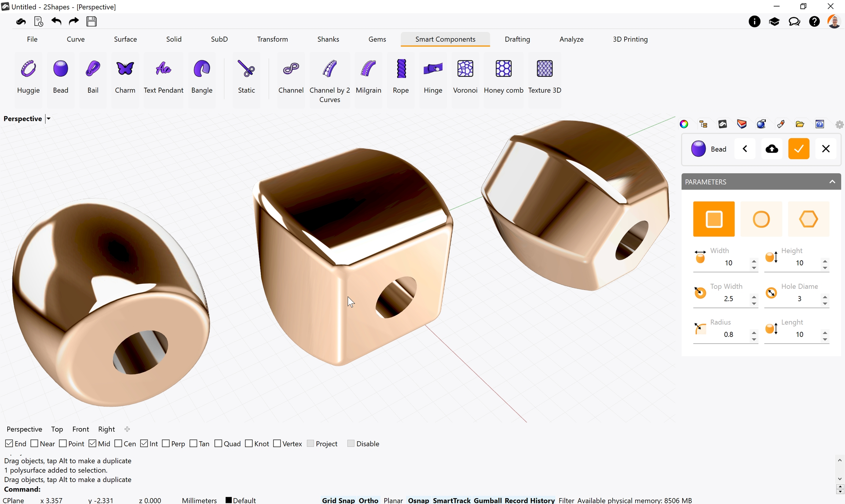Open the Shanks ribbon tab
This screenshot has width=845, height=504.
pyautogui.click(x=328, y=39)
